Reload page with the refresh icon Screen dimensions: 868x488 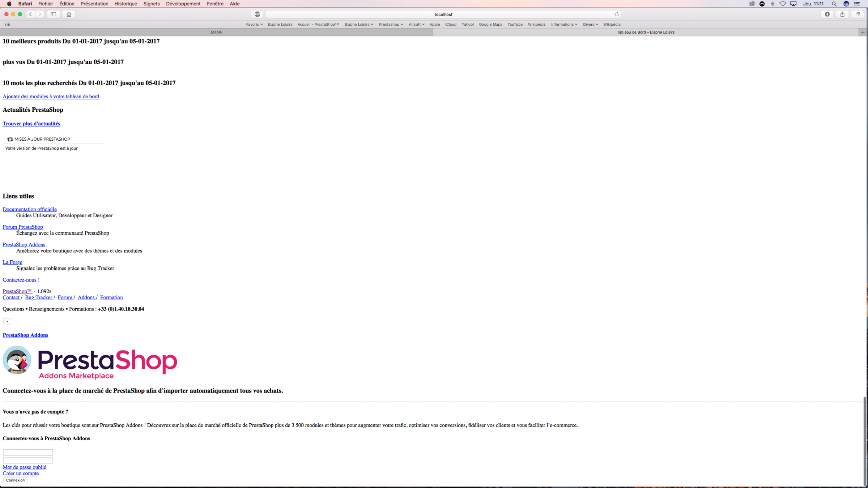pyautogui.click(x=617, y=14)
